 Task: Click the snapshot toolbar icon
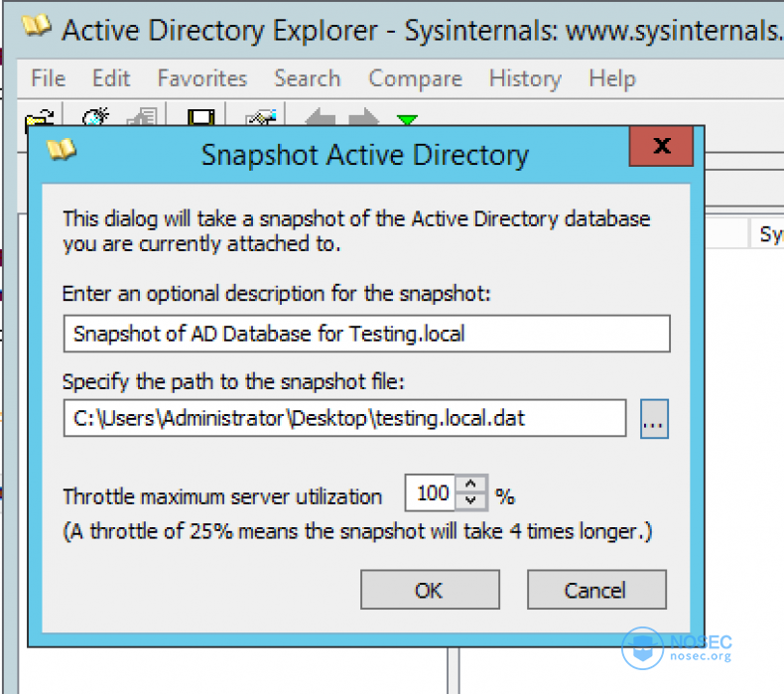pos(201,117)
